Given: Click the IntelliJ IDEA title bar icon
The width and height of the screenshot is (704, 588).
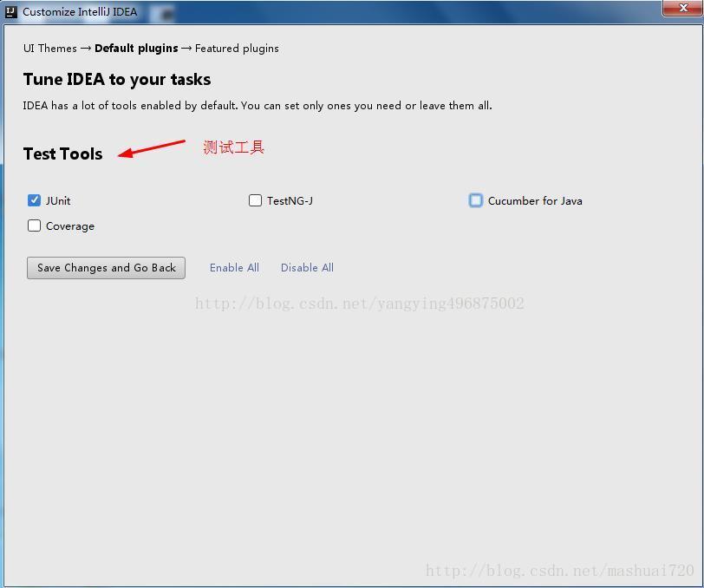Looking at the screenshot, I should [x=11, y=11].
